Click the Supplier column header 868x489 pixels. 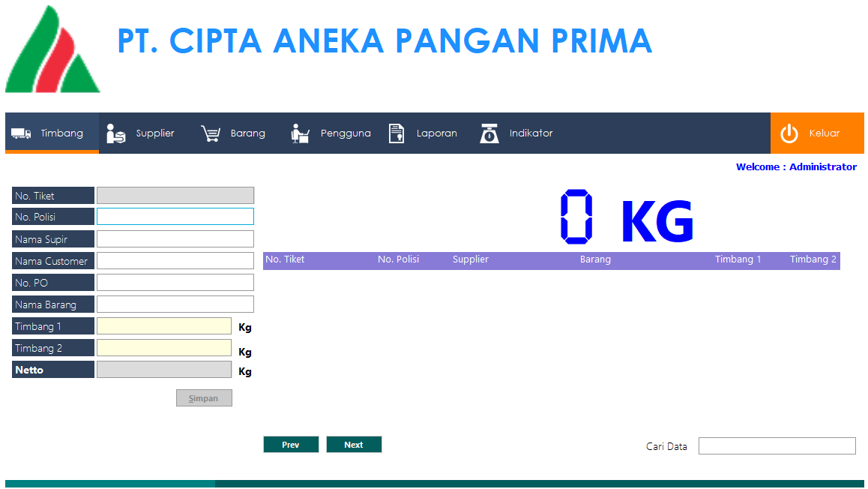[x=471, y=259]
